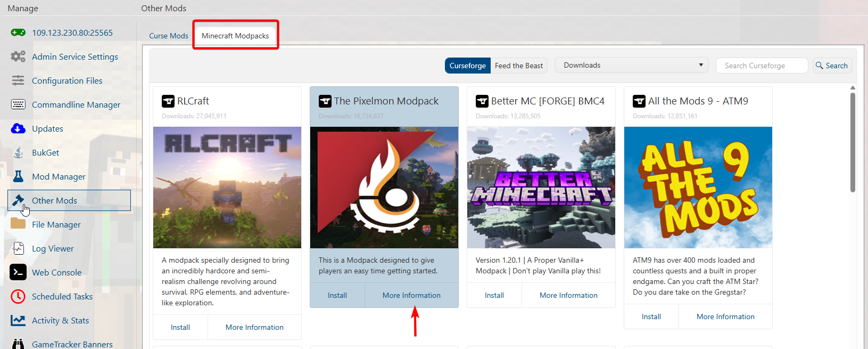The height and width of the screenshot is (349, 868).
Task: Click the All the Mods 9 thumbnail
Action: coord(698,188)
